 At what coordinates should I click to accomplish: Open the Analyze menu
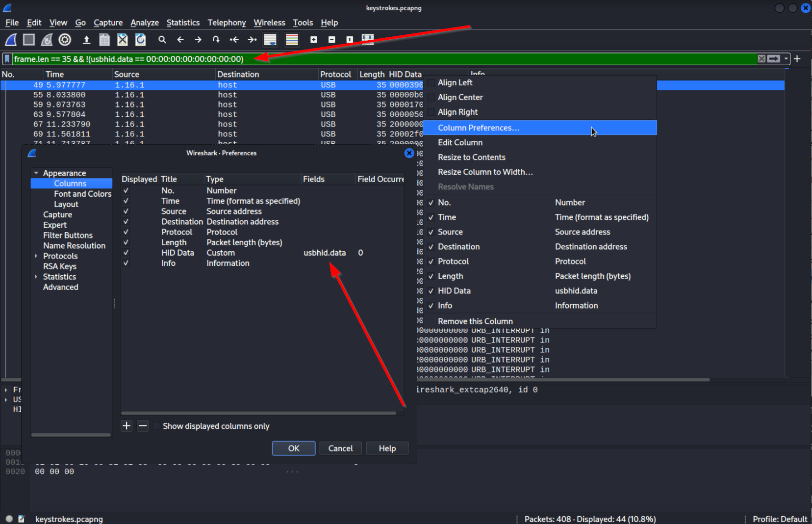[x=145, y=23]
